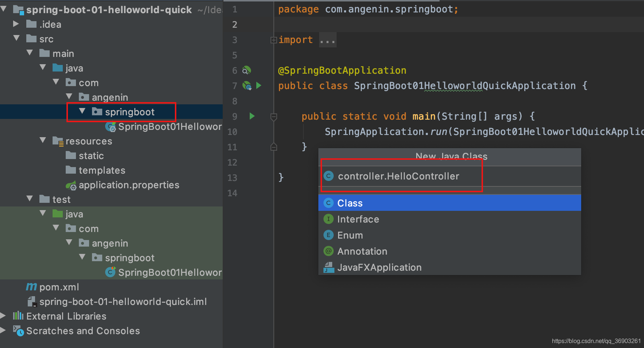The image size is (644, 348).
Task: Click the Enum E icon in popup
Action: [329, 235]
